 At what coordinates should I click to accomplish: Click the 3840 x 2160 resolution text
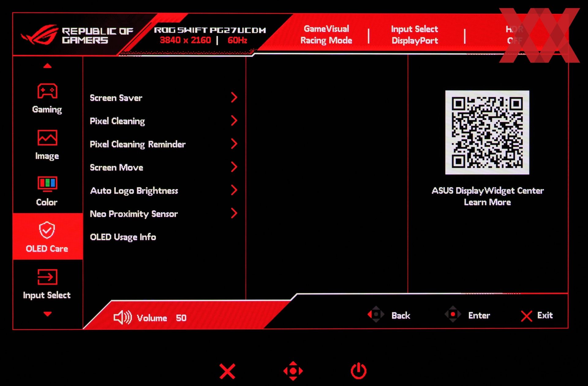point(186,40)
